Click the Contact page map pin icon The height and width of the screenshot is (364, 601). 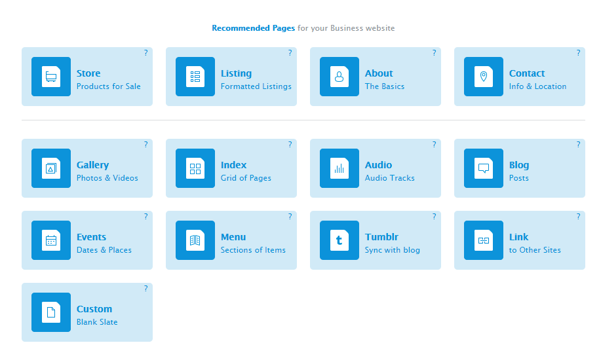click(483, 77)
